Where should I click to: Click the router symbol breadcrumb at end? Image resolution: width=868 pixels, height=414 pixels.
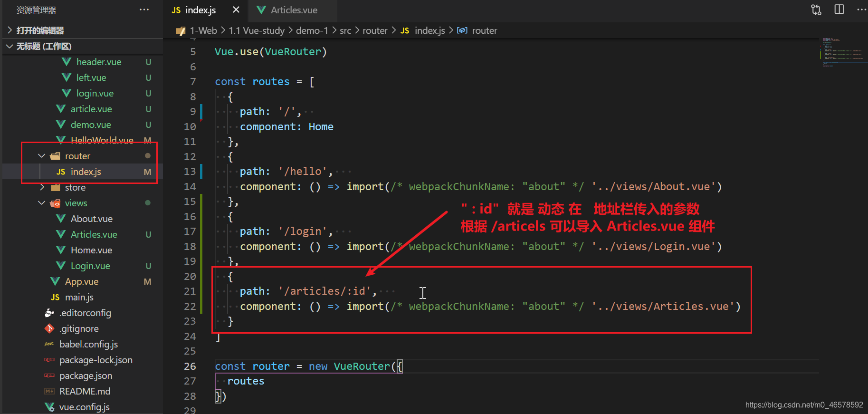(x=485, y=30)
